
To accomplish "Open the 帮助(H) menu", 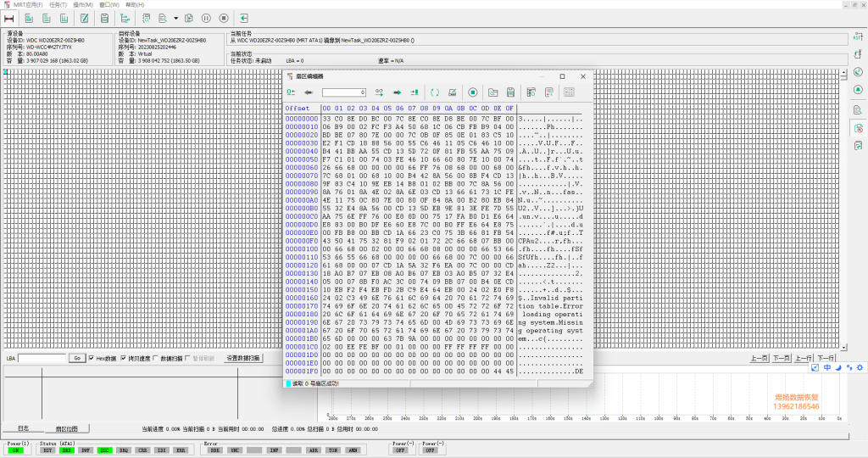I will coord(135,4).
